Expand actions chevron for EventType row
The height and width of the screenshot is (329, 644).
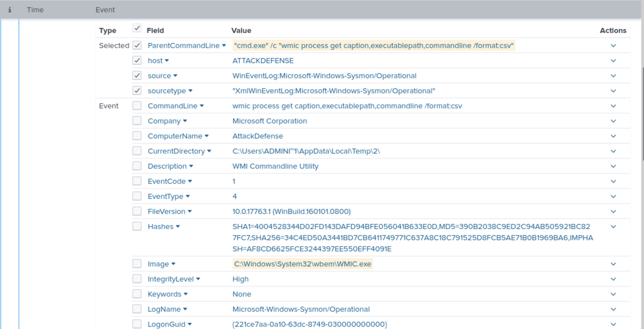[613, 196]
